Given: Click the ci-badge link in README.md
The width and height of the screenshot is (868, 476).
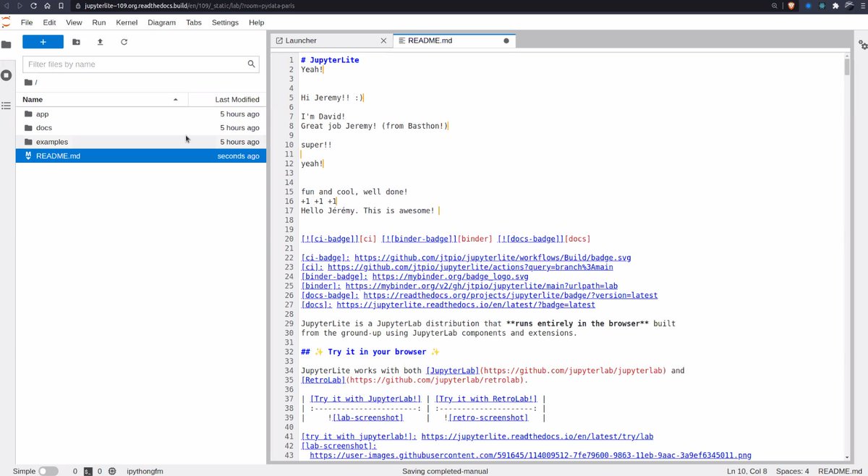Looking at the screenshot, I should pyautogui.click(x=325, y=258).
